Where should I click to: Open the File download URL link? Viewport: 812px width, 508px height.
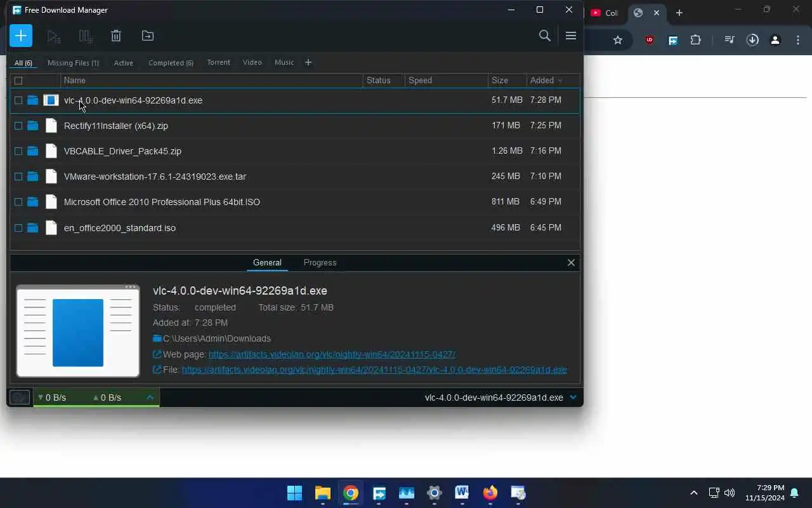click(x=374, y=370)
